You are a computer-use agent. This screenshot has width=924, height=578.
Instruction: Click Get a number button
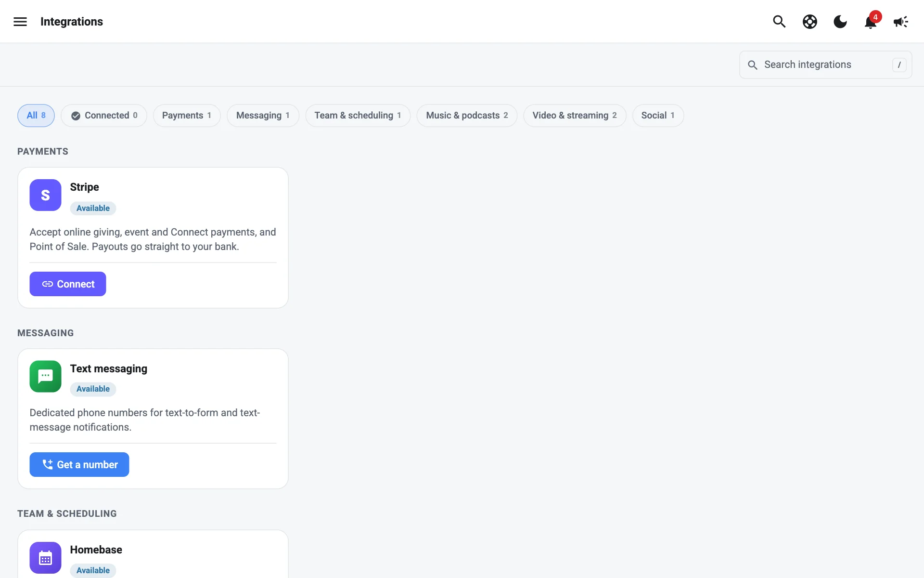[79, 464]
